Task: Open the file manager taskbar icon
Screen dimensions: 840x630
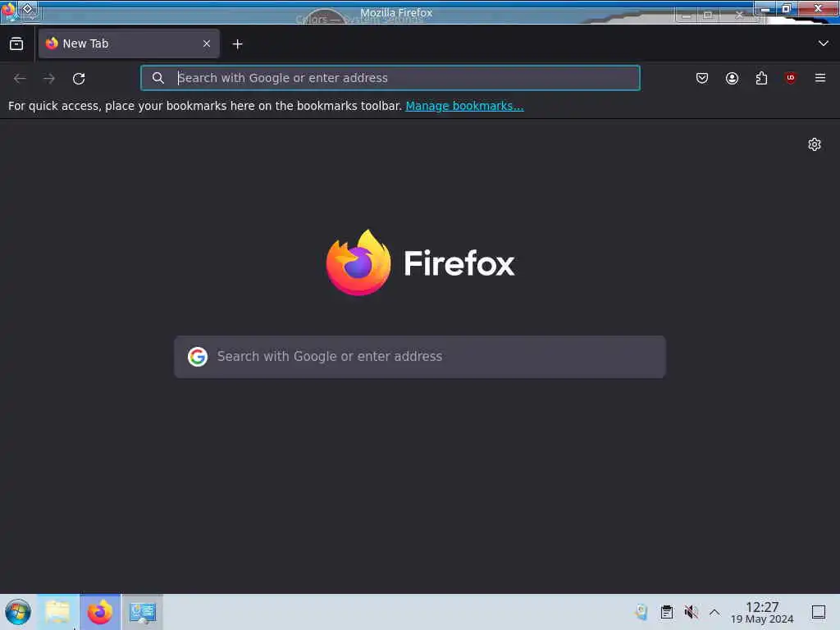Action: click(58, 612)
